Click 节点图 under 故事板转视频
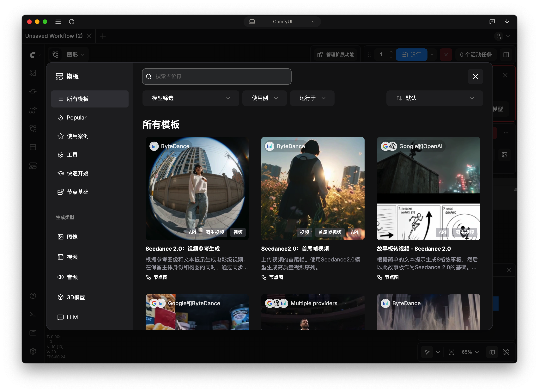 click(388, 277)
